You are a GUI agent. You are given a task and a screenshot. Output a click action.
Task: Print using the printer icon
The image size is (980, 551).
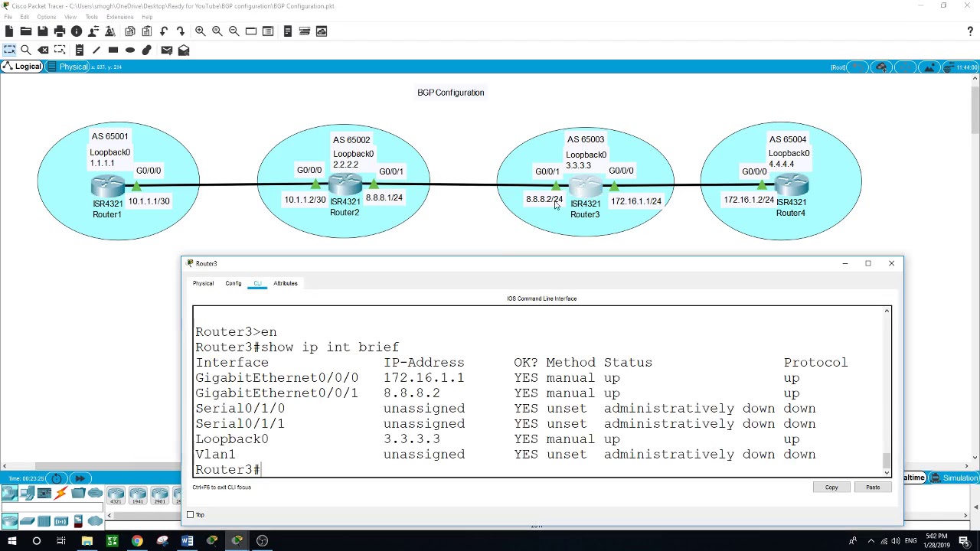pos(60,31)
